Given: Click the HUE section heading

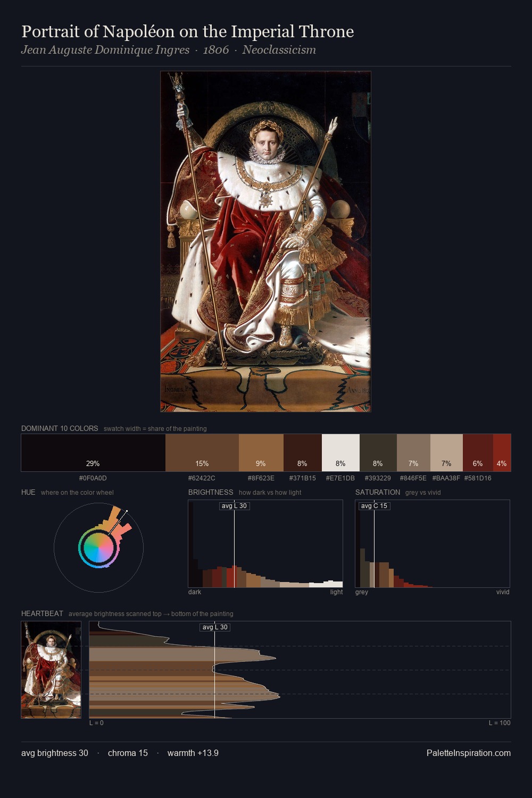Looking at the screenshot, I should [x=28, y=492].
